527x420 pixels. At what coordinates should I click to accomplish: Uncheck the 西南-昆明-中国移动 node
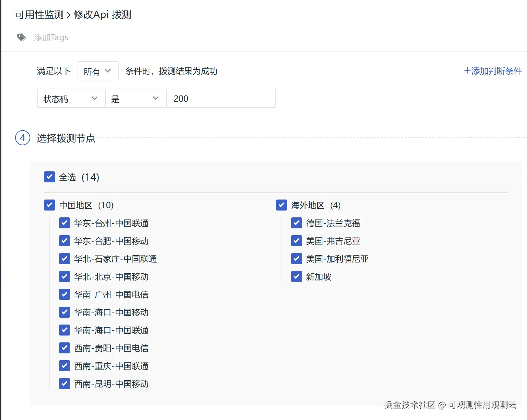point(65,384)
